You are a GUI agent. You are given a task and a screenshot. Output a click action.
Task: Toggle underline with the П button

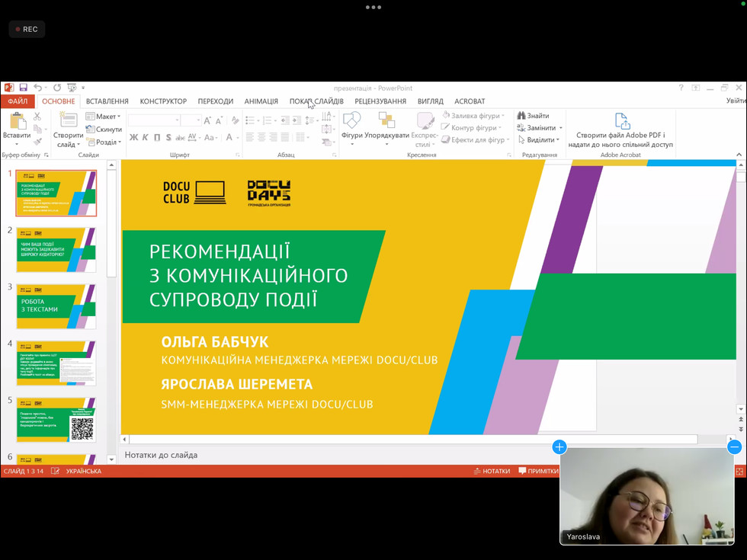157,138
